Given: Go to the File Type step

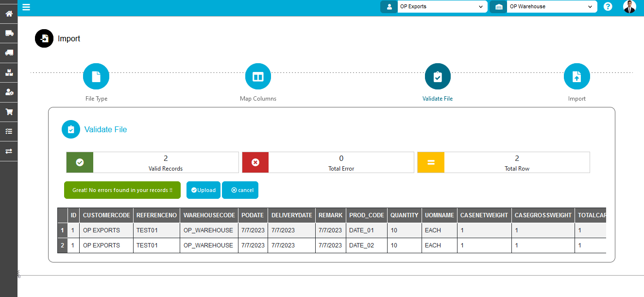Looking at the screenshot, I should (96, 77).
